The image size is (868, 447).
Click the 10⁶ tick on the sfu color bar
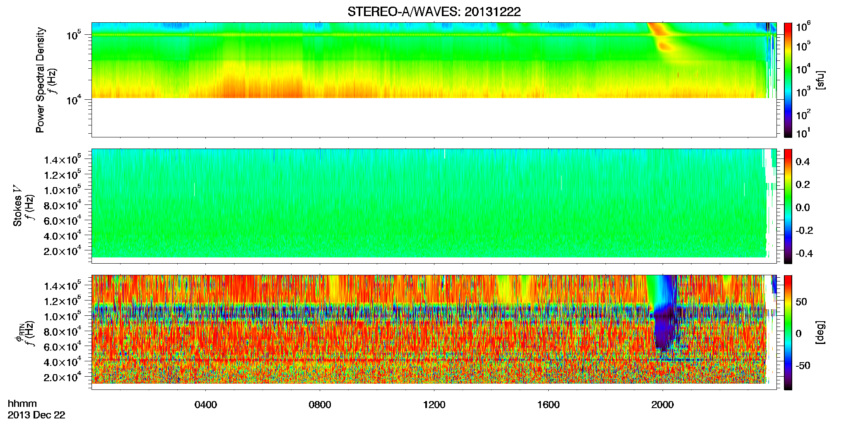click(803, 27)
